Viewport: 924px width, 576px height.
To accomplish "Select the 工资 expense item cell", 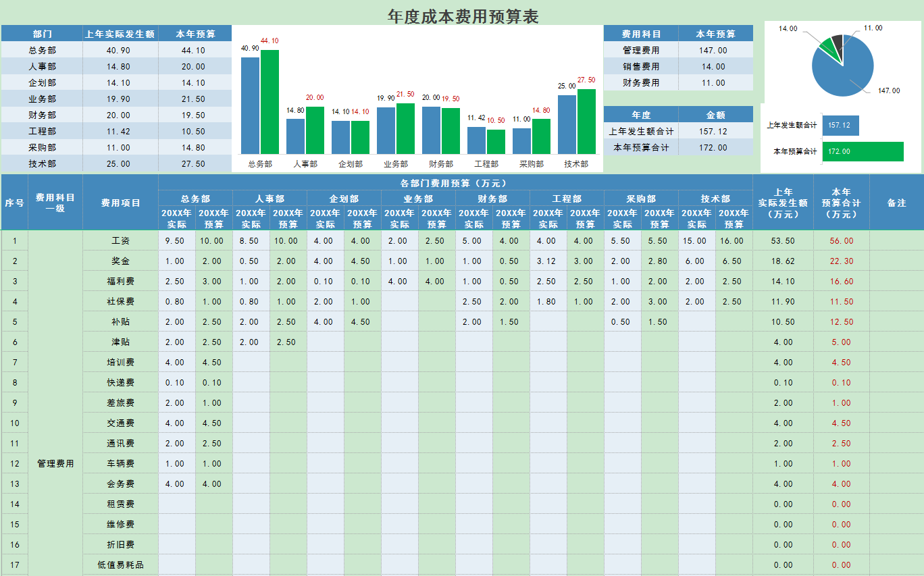I will point(120,240).
